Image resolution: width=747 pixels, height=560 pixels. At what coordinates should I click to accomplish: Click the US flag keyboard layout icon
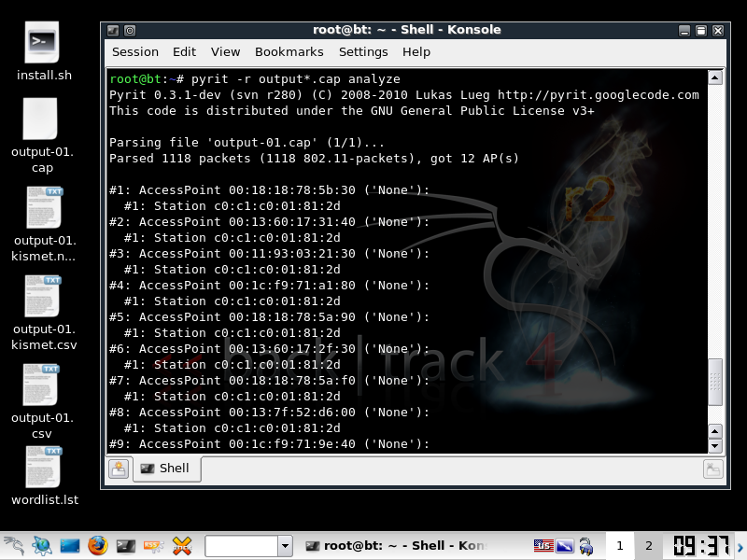543,545
